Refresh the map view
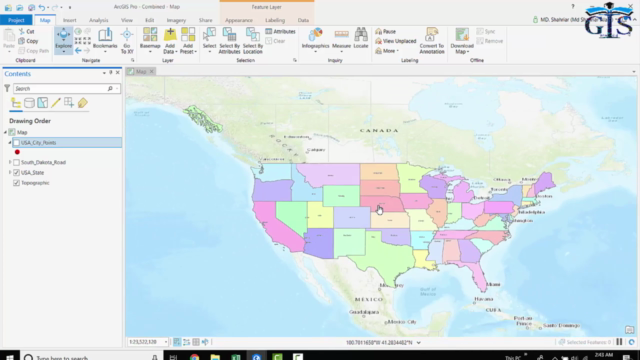 631,342
